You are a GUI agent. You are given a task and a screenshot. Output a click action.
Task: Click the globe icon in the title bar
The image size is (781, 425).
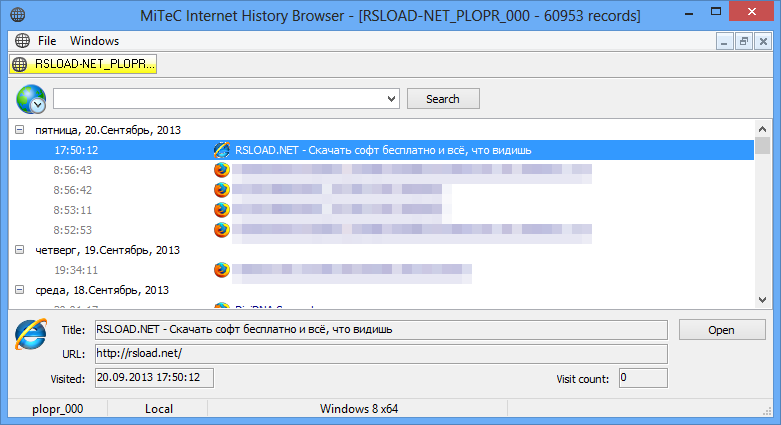click(17, 14)
